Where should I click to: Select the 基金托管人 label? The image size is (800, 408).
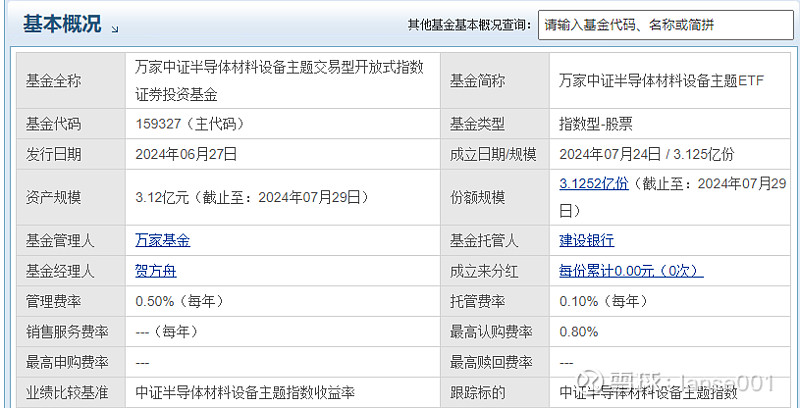click(484, 240)
